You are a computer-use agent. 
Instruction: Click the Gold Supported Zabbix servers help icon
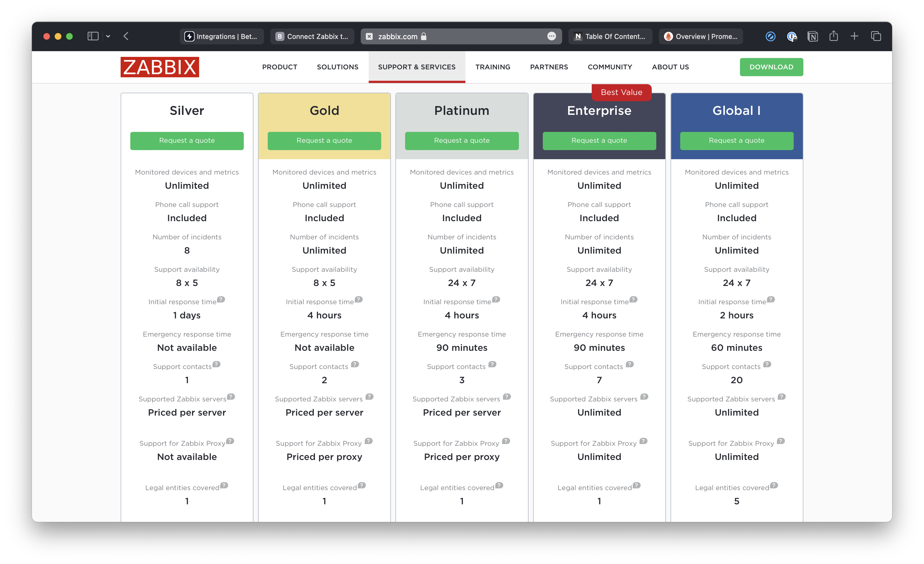[x=369, y=397]
